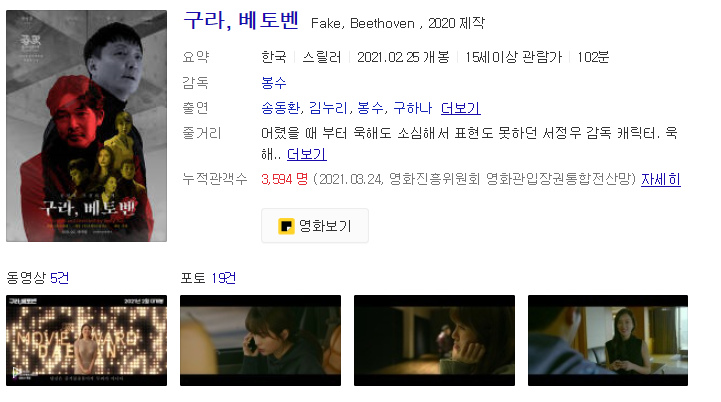Image resolution: width=721 pixels, height=402 pixels.
Task: Click the yellow icon in 영화보기 button
Action: tap(286, 226)
